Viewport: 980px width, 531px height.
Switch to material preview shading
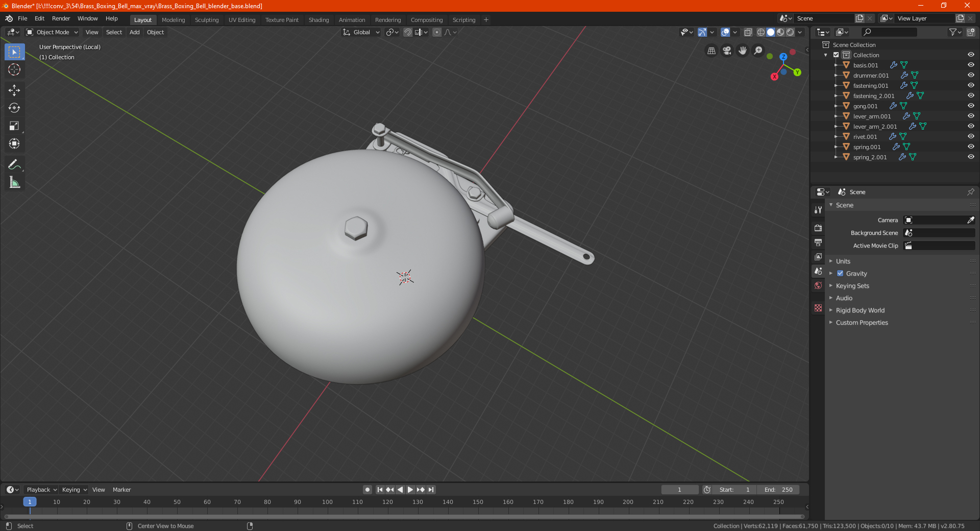click(x=780, y=32)
